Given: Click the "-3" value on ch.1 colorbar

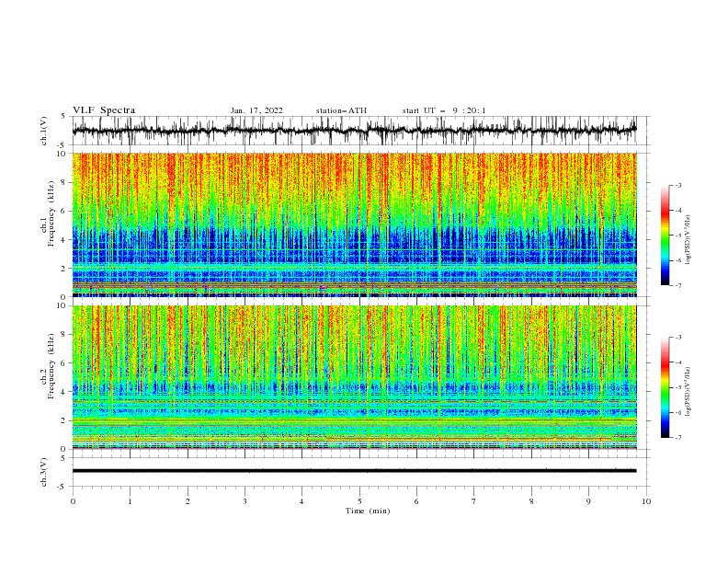Looking at the screenshot, I should click(x=677, y=186).
